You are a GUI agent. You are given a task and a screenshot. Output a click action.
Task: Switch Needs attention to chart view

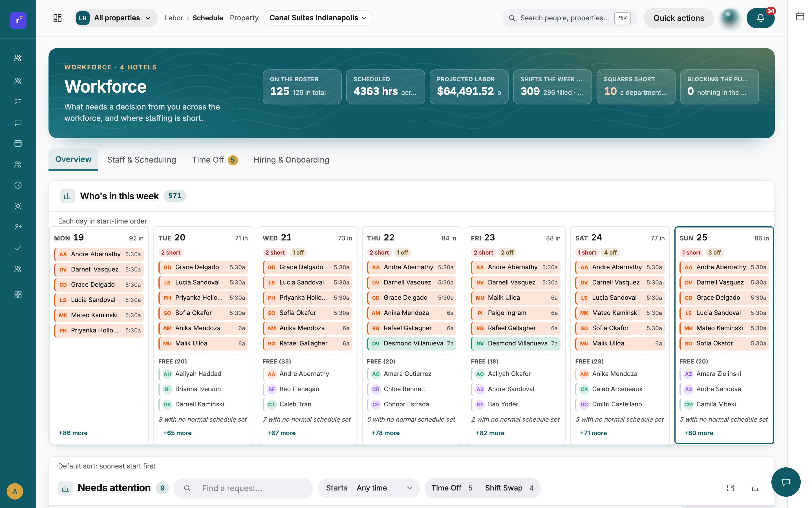pos(755,488)
